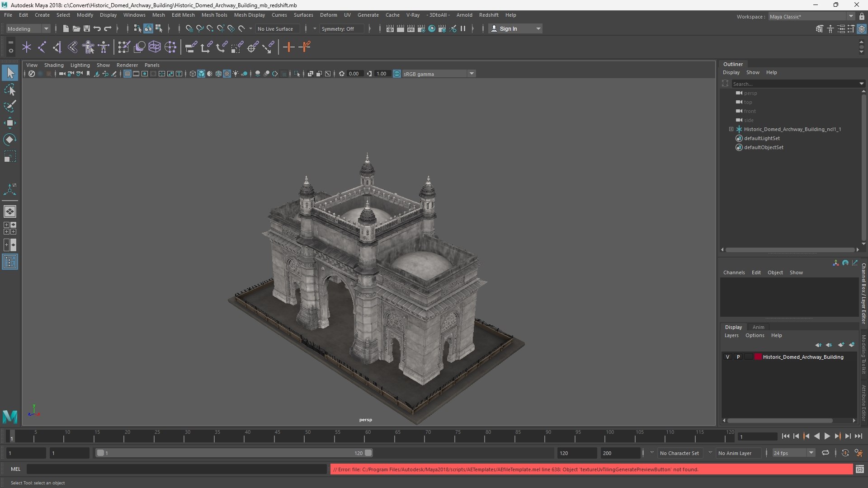Open the Outliner Display menu
The width and height of the screenshot is (868, 488).
731,72
